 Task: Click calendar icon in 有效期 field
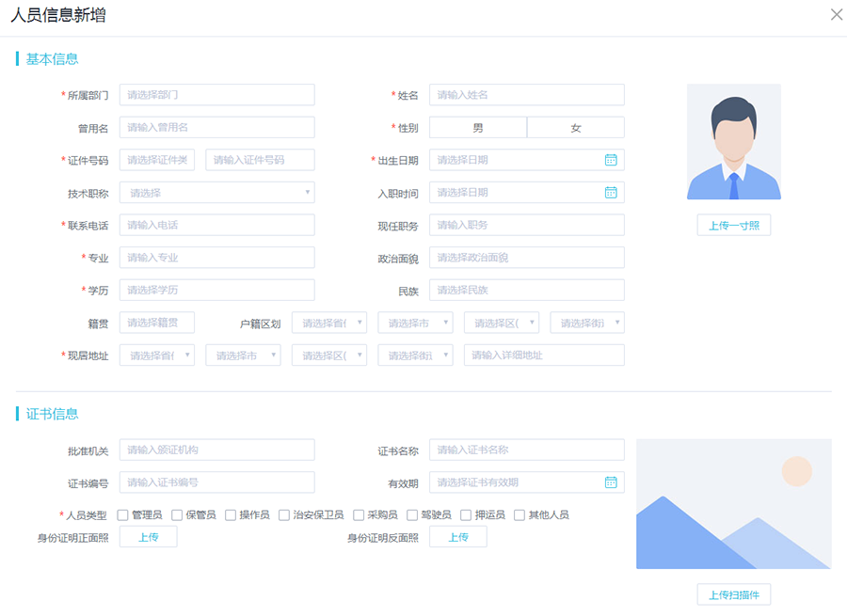[610, 482]
